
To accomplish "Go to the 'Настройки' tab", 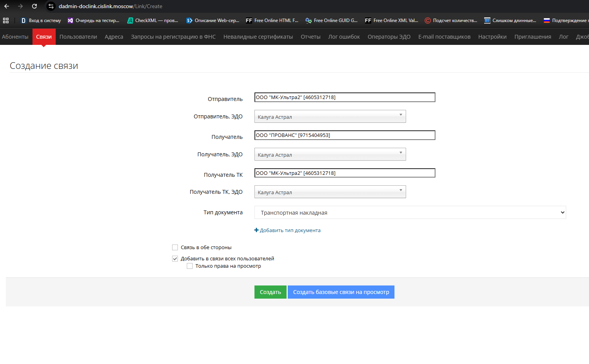I will tap(492, 37).
